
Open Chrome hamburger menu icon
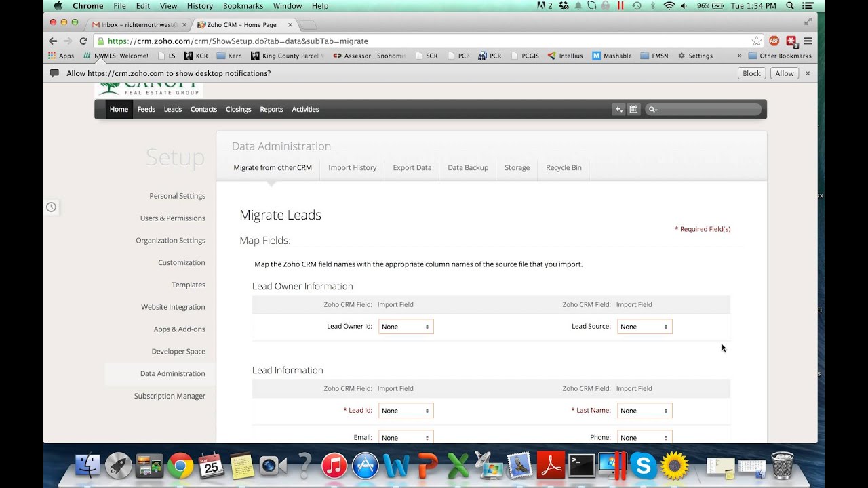click(808, 41)
